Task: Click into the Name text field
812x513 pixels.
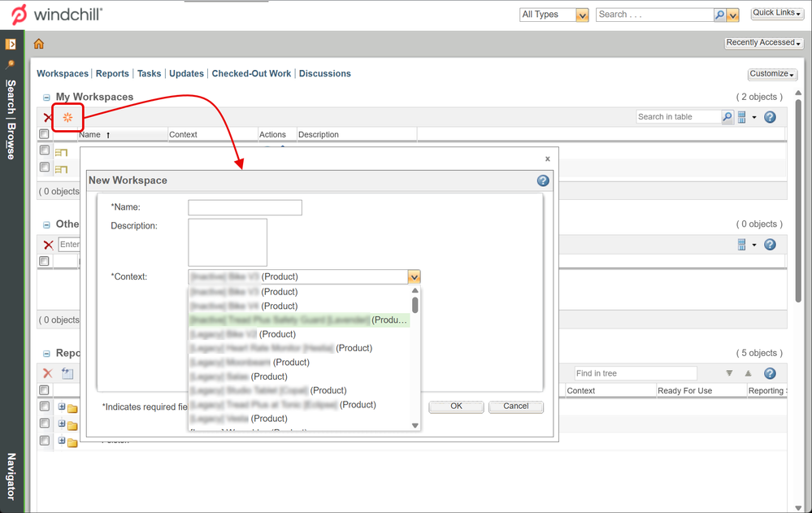Action: click(245, 207)
